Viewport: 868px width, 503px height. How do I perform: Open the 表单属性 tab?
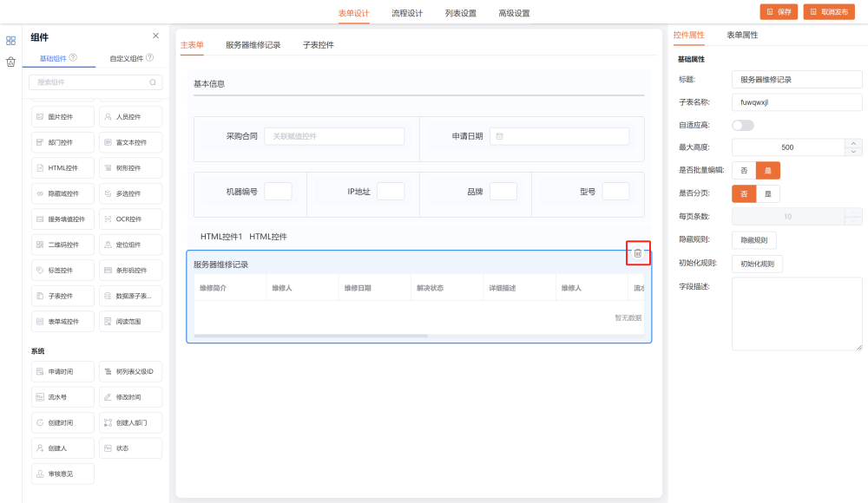(x=742, y=35)
